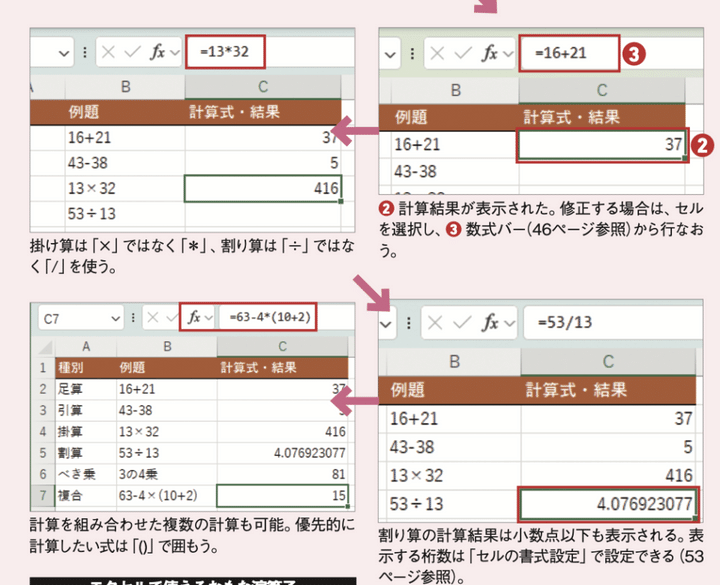This screenshot has width=720, height=585.
Task: Expand the name box dropdown showing C7
Action: tap(116, 317)
